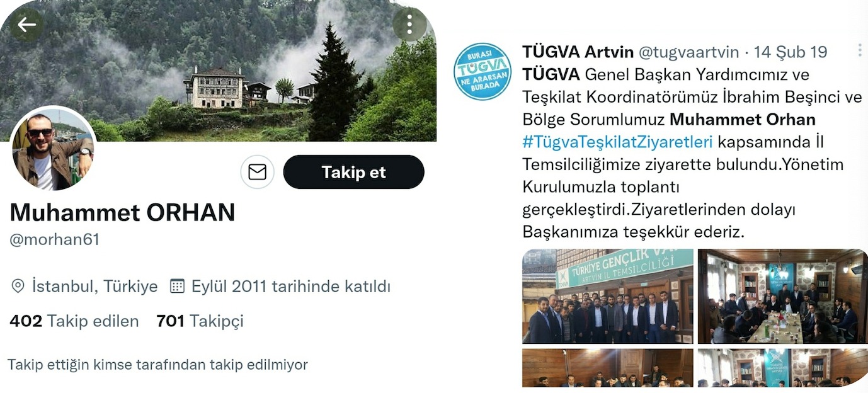Open the tweet's three-dot options menu
This screenshot has width=868, height=393.
point(860,51)
